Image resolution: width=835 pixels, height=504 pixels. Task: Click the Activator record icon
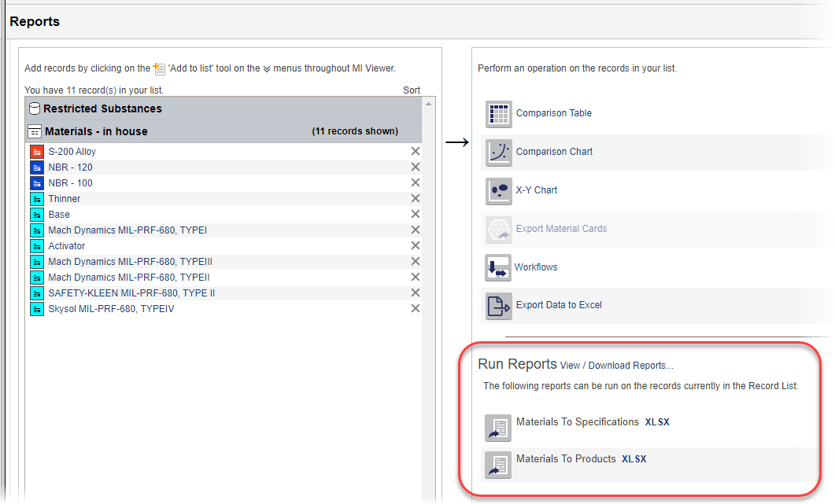coord(37,246)
